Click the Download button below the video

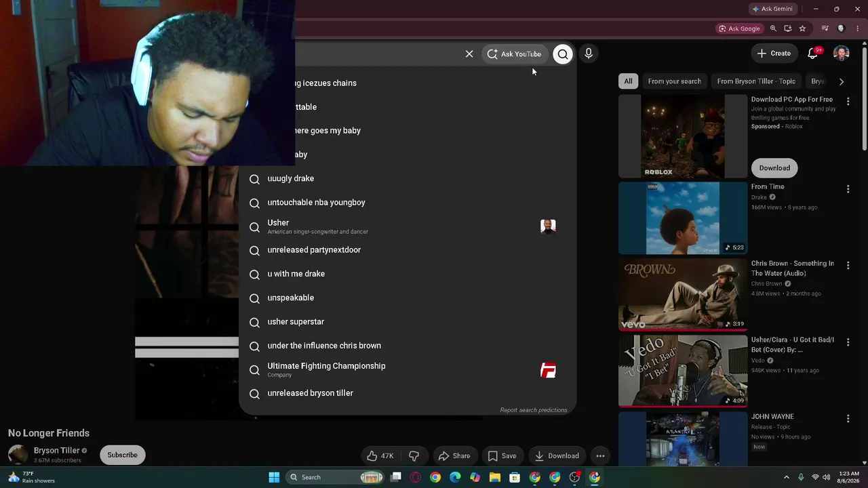coord(557,455)
